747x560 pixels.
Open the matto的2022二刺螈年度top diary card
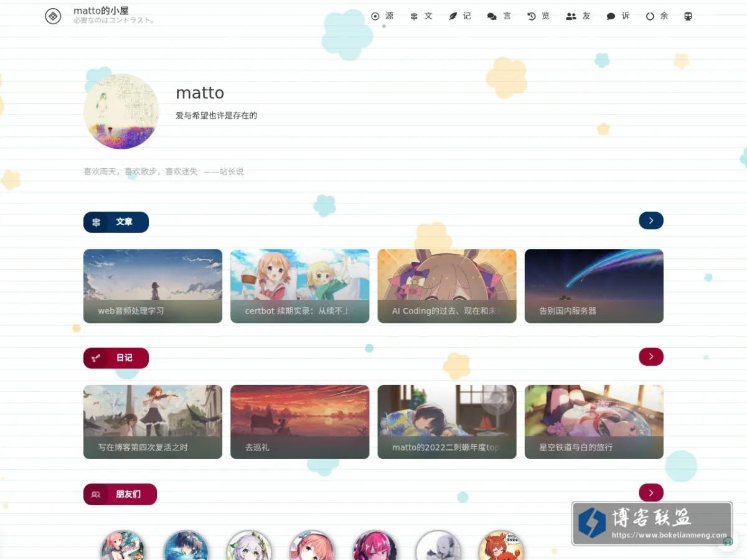coord(447,422)
